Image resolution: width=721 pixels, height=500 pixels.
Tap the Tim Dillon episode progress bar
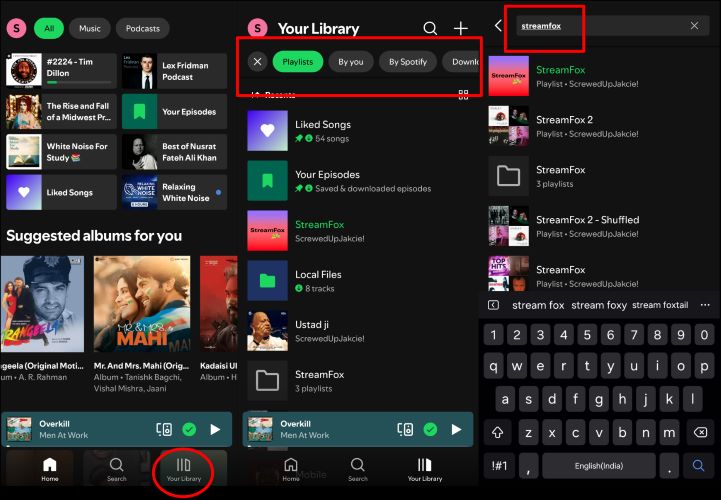(79, 83)
